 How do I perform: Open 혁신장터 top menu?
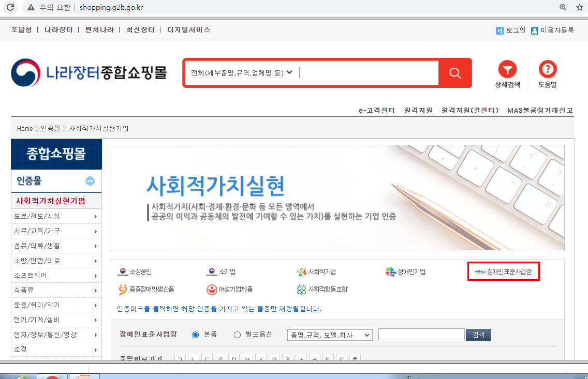(140, 29)
